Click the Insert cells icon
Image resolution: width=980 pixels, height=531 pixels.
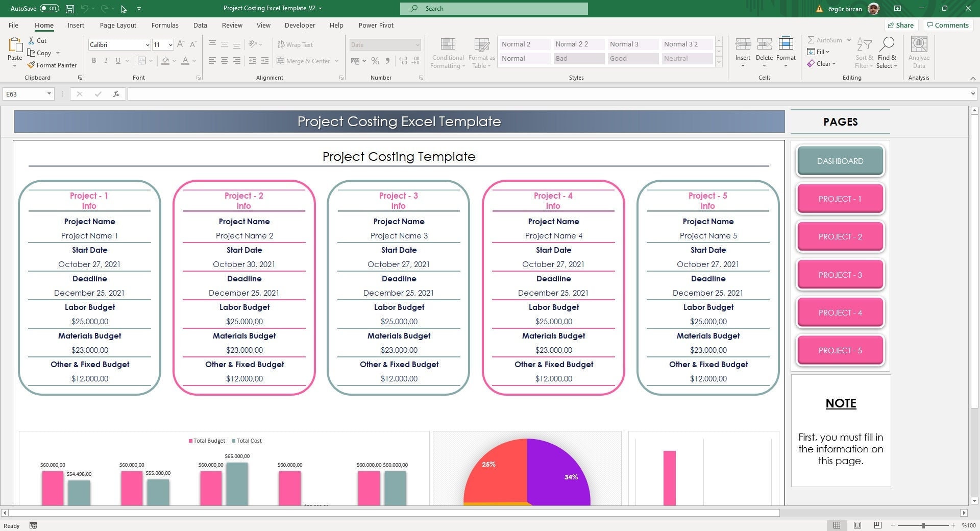click(x=743, y=45)
